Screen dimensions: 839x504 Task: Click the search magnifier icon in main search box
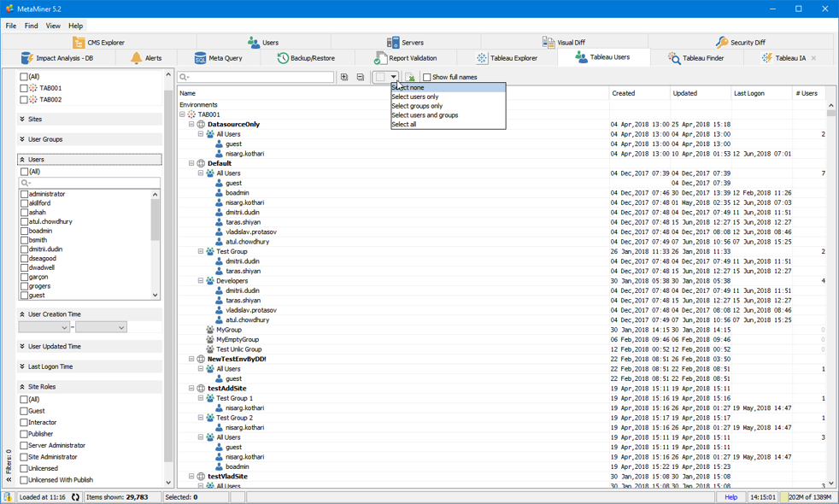pyautogui.click(x=184, y=77)
